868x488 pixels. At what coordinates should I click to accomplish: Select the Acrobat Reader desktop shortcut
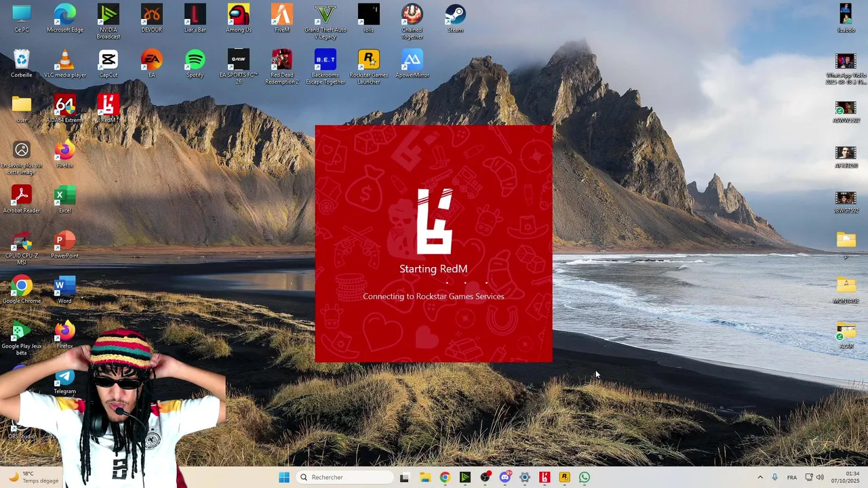pyautogui.click(x=22, y=199)
